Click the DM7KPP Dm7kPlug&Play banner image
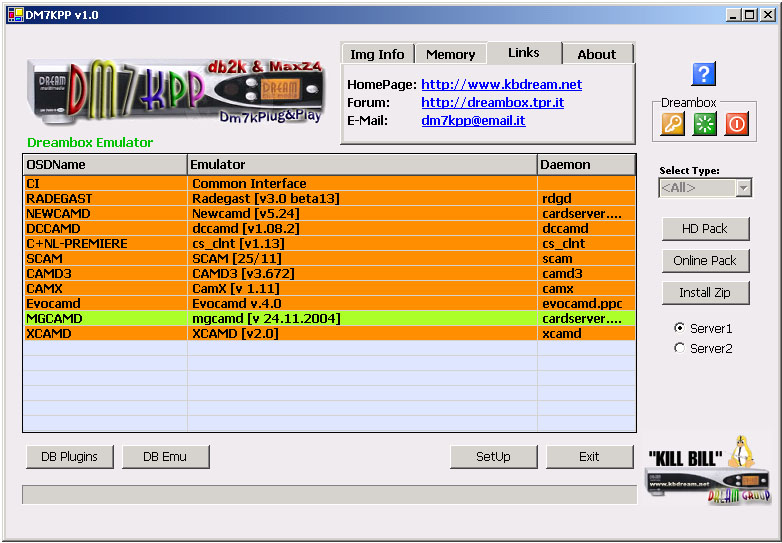Screen dimensions: 782x543 click(x=175, y=92)
